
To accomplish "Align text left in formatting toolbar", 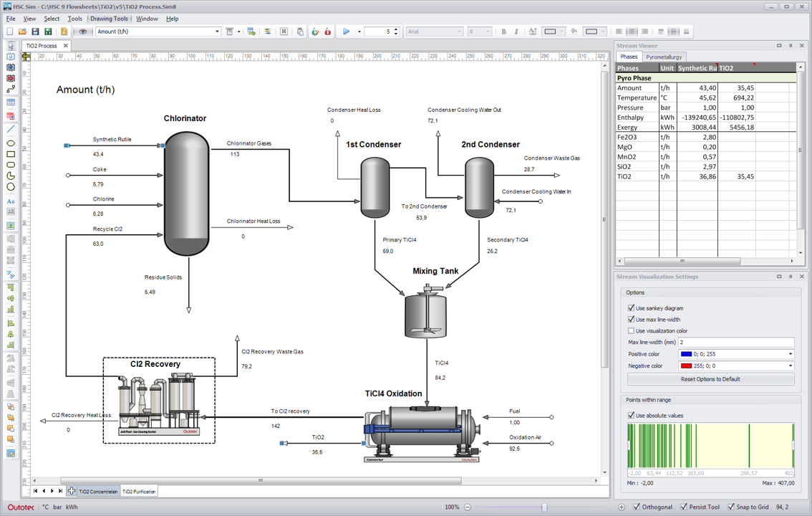I will [x=619, y=32].
